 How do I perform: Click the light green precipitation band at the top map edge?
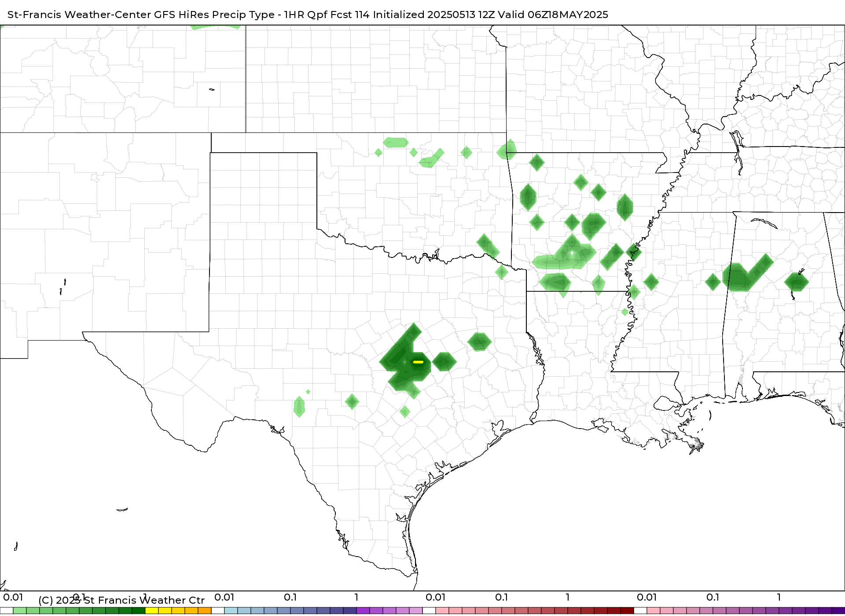pyautogui.click(x=216, y=27)
